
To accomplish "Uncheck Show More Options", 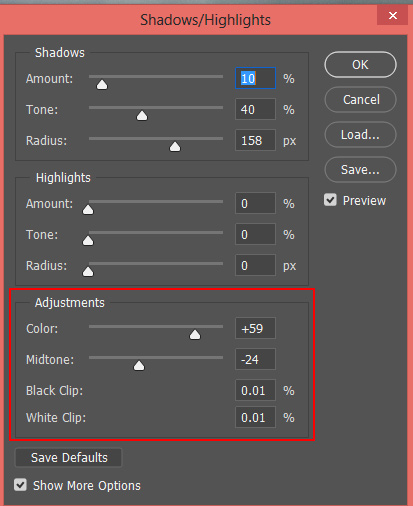I will pyautogui.click(x=20, y=485).
